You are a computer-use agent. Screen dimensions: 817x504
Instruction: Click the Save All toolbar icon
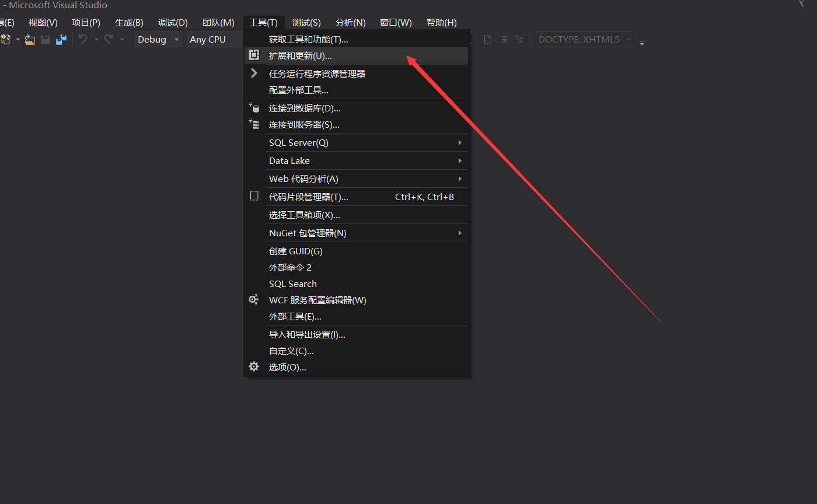coord(61,40)
